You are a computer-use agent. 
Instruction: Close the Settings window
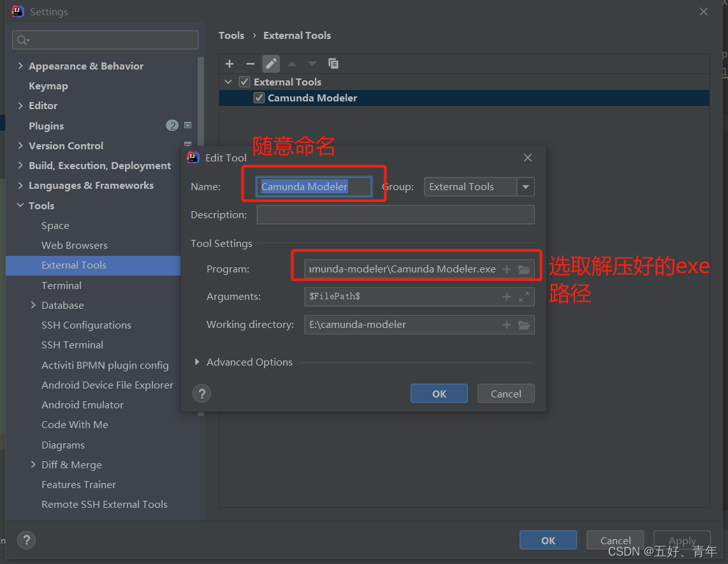[x=704, y=11]
